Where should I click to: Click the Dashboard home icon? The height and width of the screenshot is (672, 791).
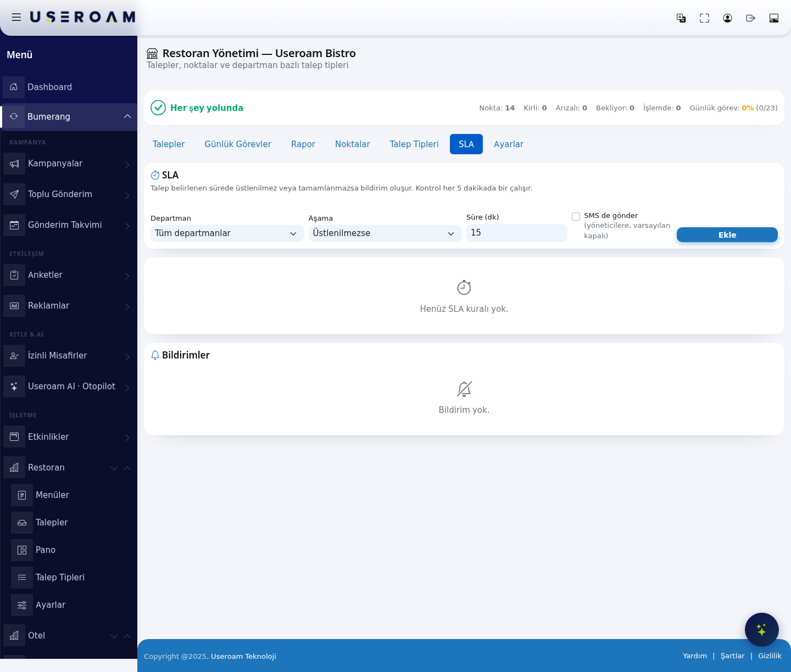(14, 87)
